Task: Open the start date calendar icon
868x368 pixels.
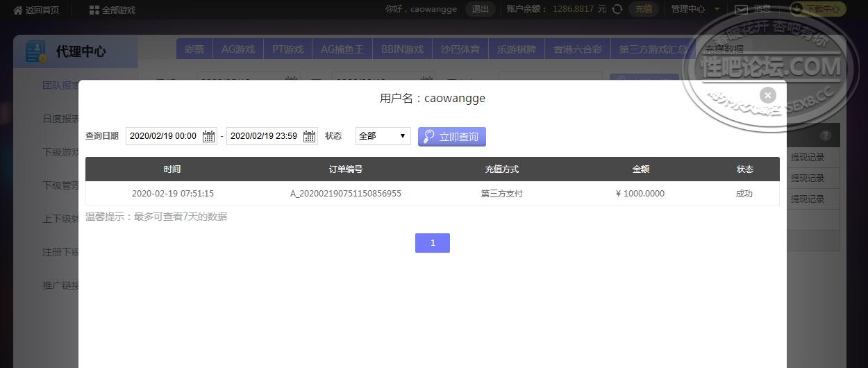Action: [x=208, y=136]
